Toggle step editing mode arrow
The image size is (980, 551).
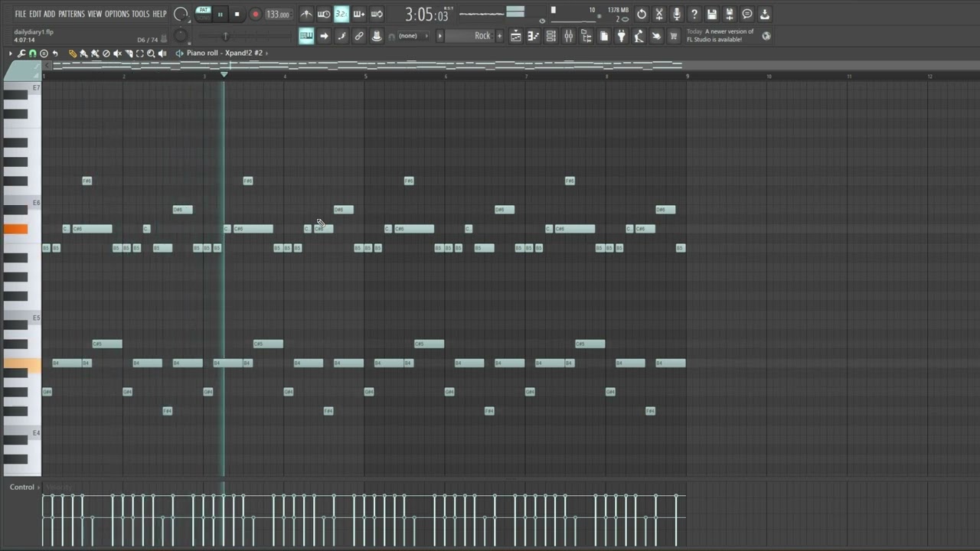pos(324,36)
